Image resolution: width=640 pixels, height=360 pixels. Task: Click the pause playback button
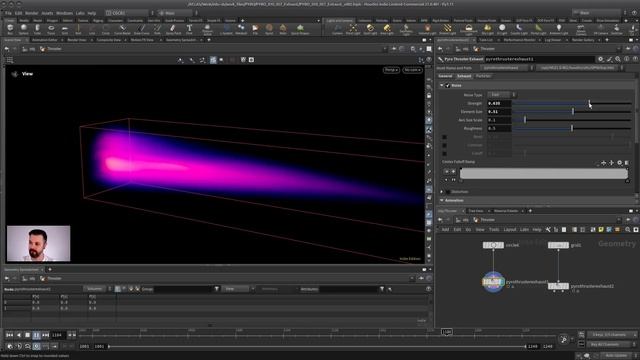[36, 335]
